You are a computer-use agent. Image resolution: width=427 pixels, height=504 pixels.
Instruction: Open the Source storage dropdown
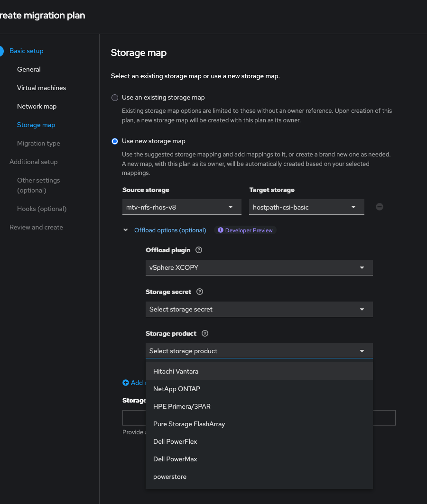click(179, 207)
